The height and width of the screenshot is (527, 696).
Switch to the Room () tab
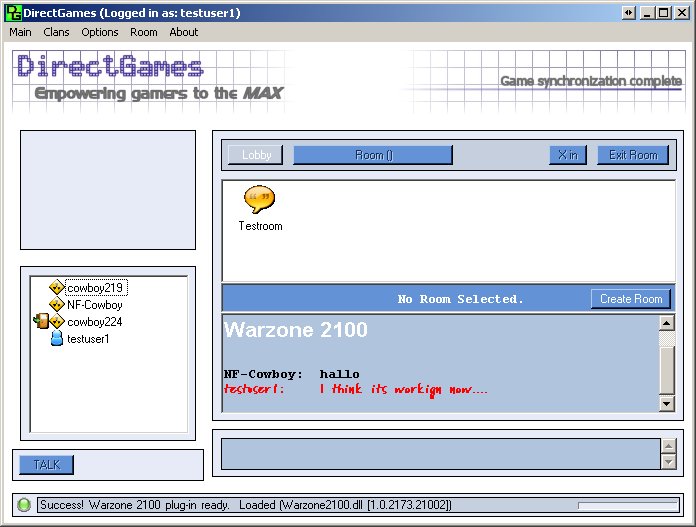373,155
